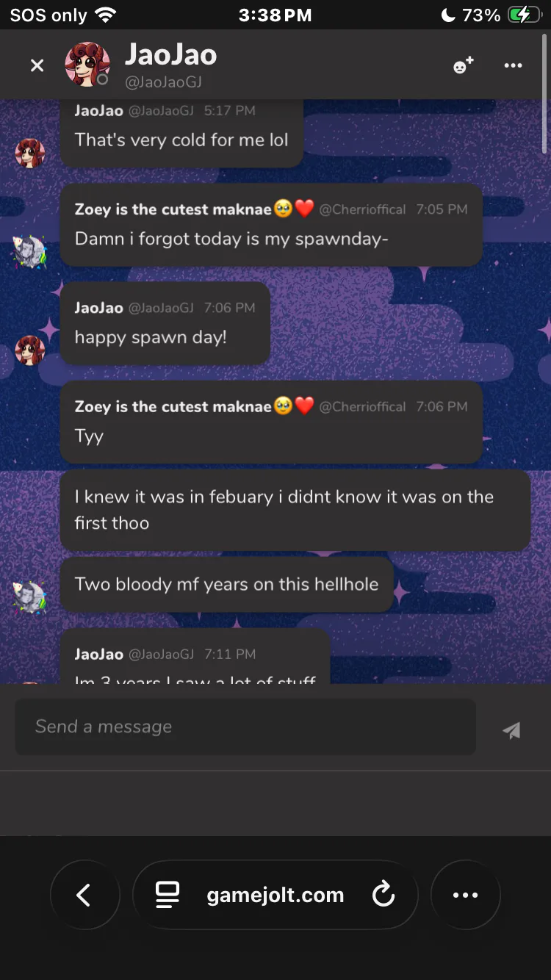Open the page tools icon beside gamejolt.com
The height and width of the screenshot is (980, 551).
[x=168, y=895]
